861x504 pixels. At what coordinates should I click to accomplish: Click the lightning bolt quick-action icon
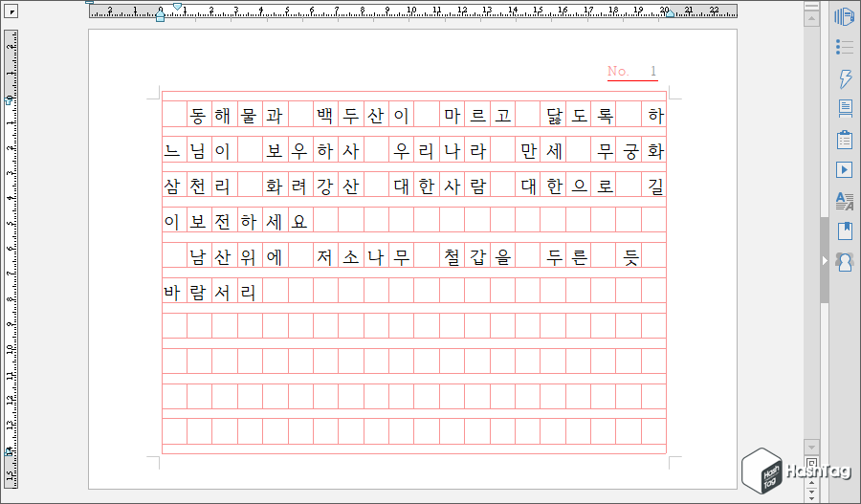pyautogui.click(x=845, y=78)
